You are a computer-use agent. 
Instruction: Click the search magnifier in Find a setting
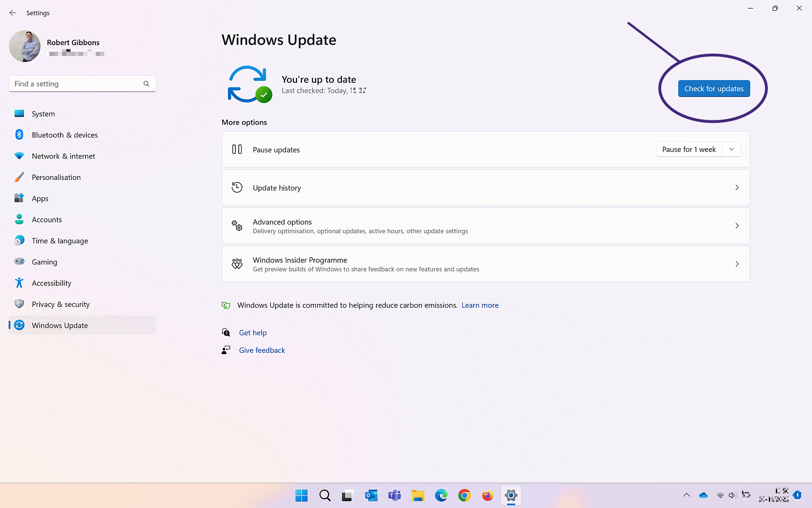click(x=146, y=83)
